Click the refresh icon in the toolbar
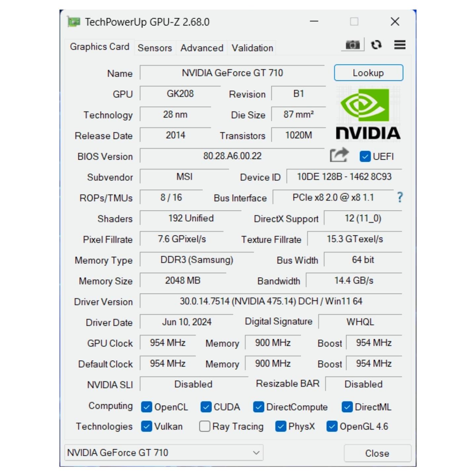The width and height of the screenshot is (476, 476). [x=376, y=45]
